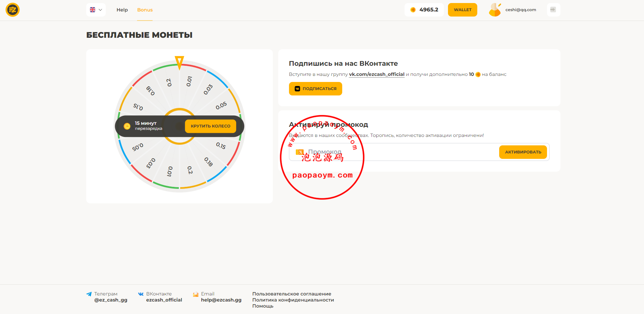
Task: Click the Telegram footer icon
Action: coord(89,294)
